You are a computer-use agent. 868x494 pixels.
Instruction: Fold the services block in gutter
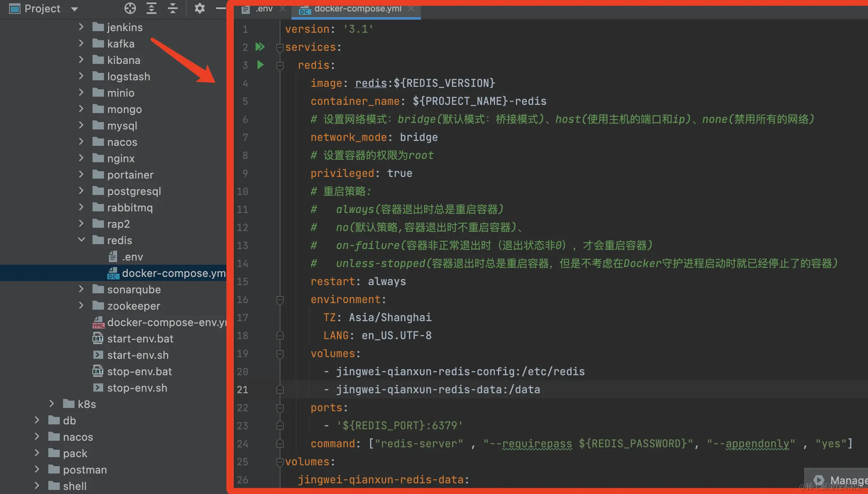[x=280, y=48]
